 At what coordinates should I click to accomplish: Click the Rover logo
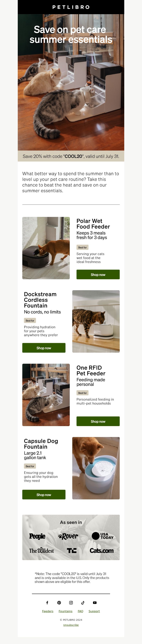(68, 536)
